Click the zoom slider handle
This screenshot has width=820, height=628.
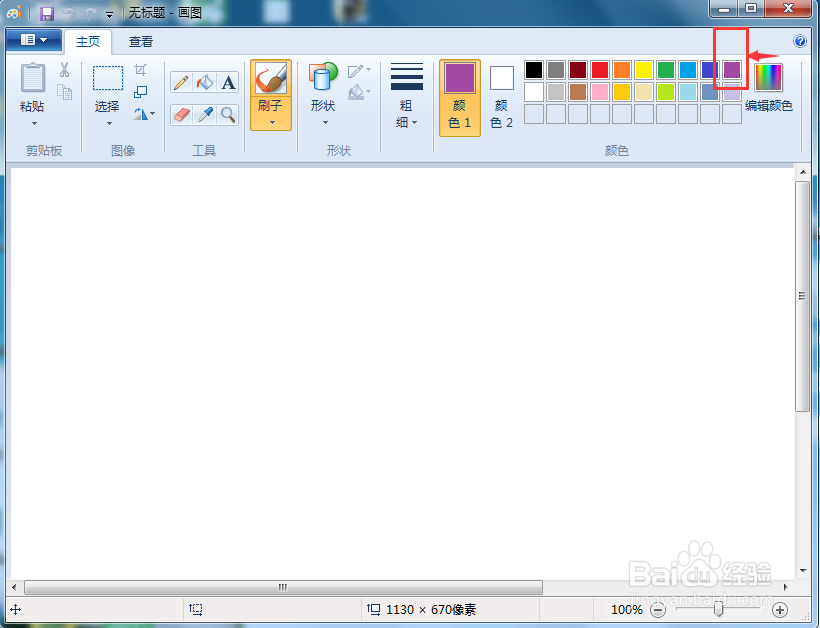[x=719, y=609]
